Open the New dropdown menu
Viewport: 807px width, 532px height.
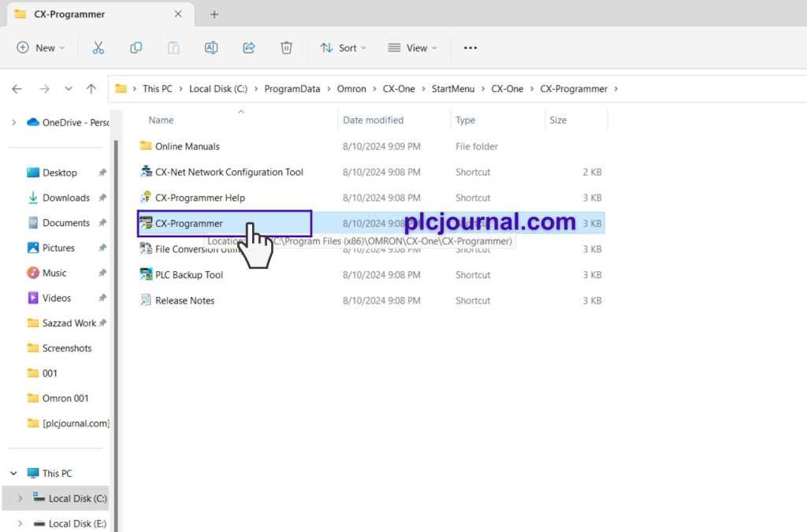coord(41,48)
